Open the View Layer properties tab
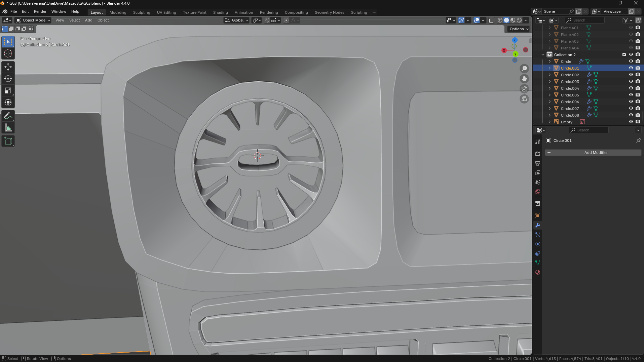This screenshot has width=644, height=362. (538, 173)
